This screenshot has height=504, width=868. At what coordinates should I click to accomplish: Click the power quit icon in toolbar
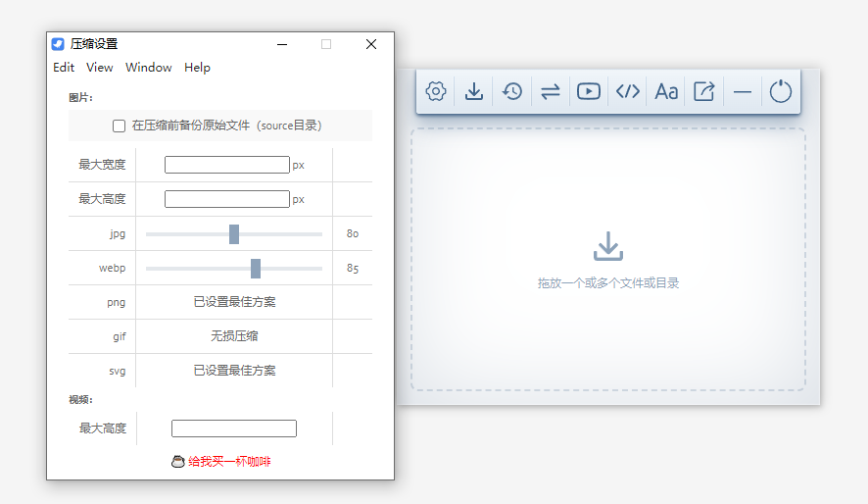click(781, 91)
